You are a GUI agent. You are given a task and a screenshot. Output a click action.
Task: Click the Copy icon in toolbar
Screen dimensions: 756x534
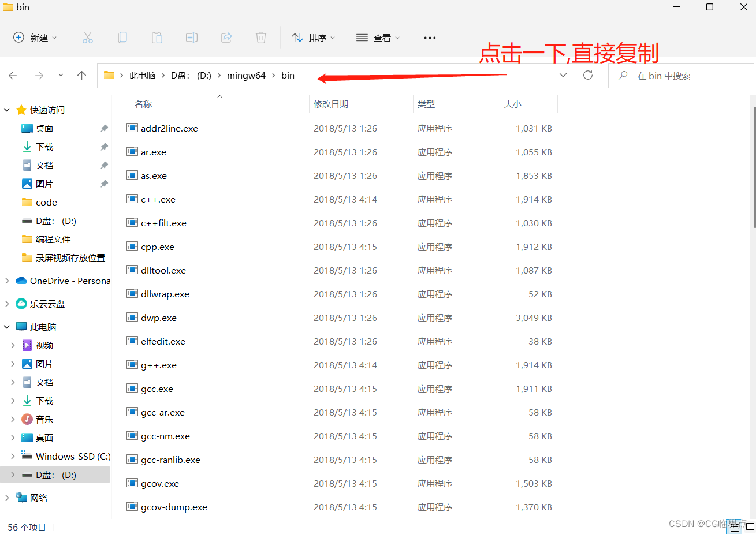click(x=122, y=38)
